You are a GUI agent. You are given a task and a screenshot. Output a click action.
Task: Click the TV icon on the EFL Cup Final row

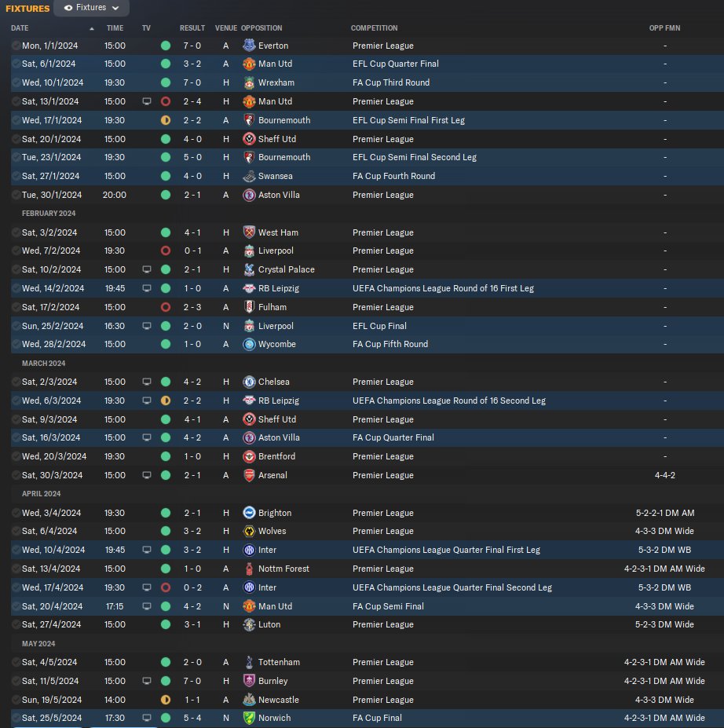point(147,326)
